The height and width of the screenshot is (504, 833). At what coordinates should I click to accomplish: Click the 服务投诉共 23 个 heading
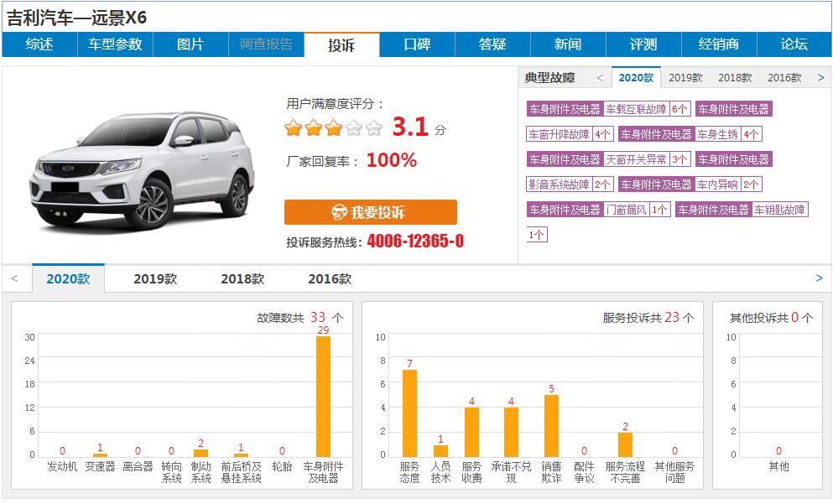click(x=648, y=318)
